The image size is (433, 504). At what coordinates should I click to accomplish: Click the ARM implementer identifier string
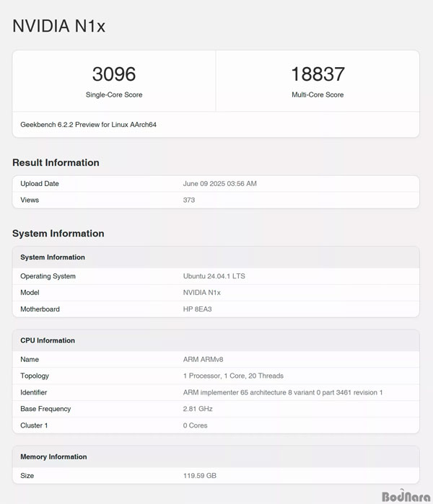[283, 392]
